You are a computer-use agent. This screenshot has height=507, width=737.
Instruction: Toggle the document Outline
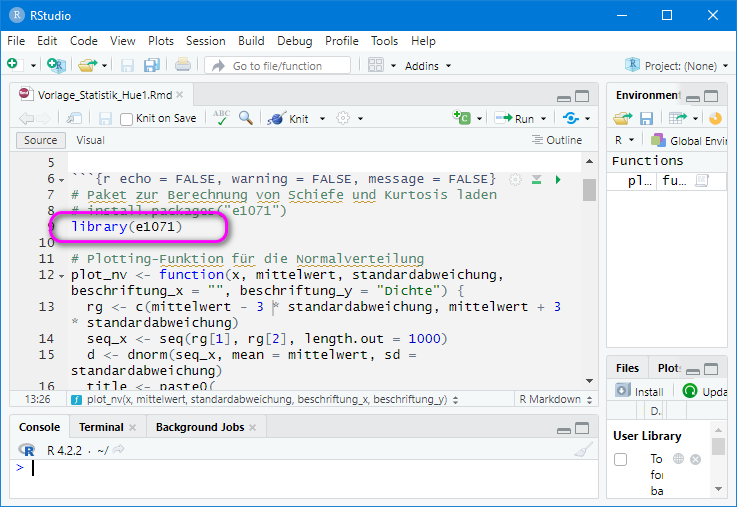(x=557, y=140)
